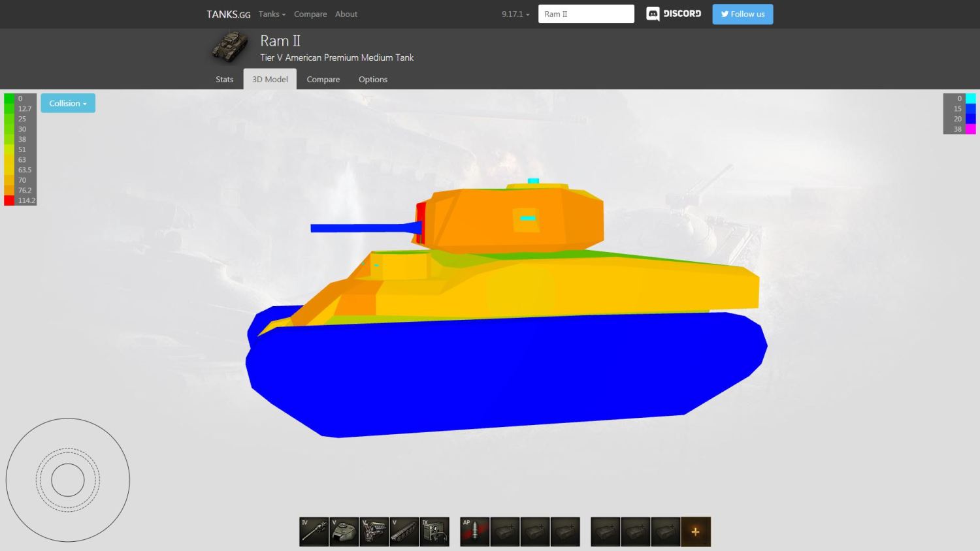This screenshot has width=980, height=551.
Task: Open the engine module icon
Action: pyautogui.click(x=374, y=532)
